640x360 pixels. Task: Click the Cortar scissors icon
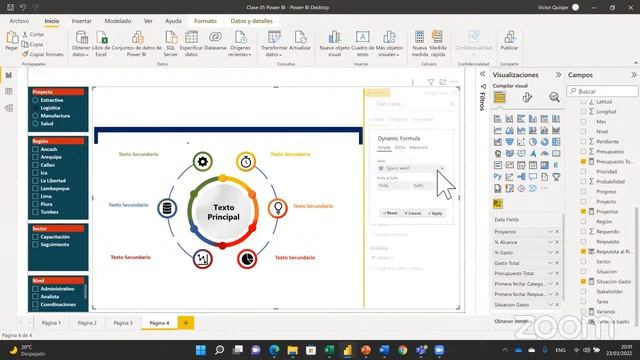(x=25, y=35)
